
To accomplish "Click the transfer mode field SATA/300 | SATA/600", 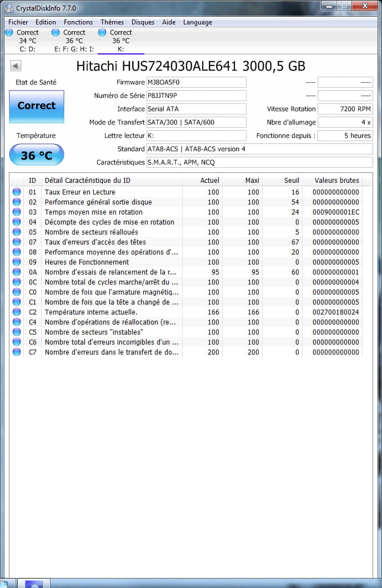I will pyautogui.click(x=196, y=122).
